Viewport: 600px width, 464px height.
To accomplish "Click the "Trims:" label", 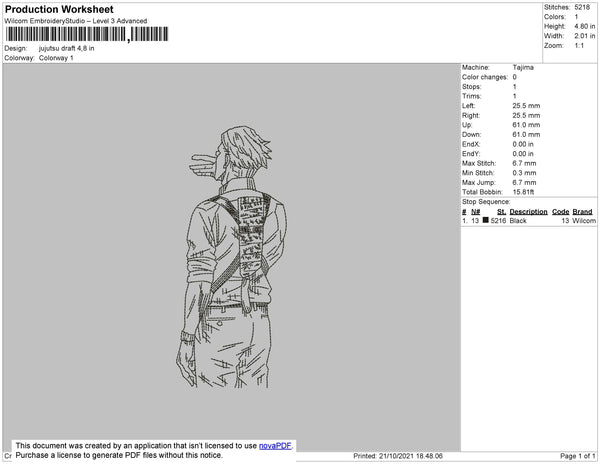I will tap(471, 96).
